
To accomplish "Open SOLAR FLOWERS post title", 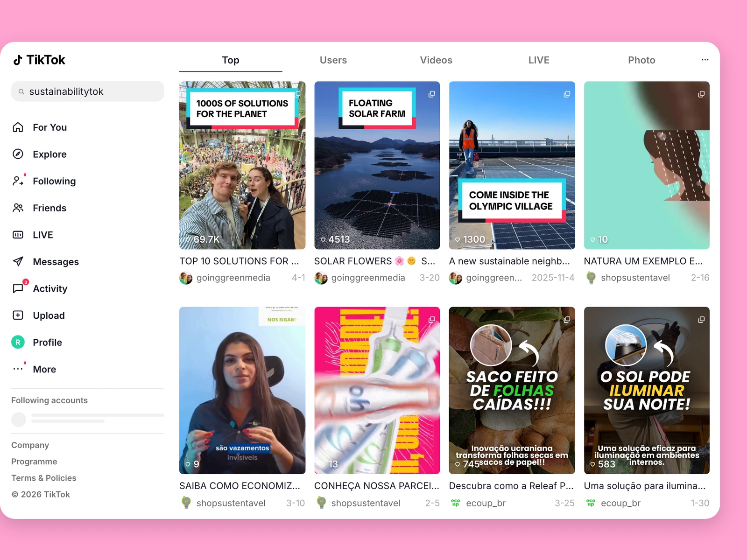I will (375, 261).
